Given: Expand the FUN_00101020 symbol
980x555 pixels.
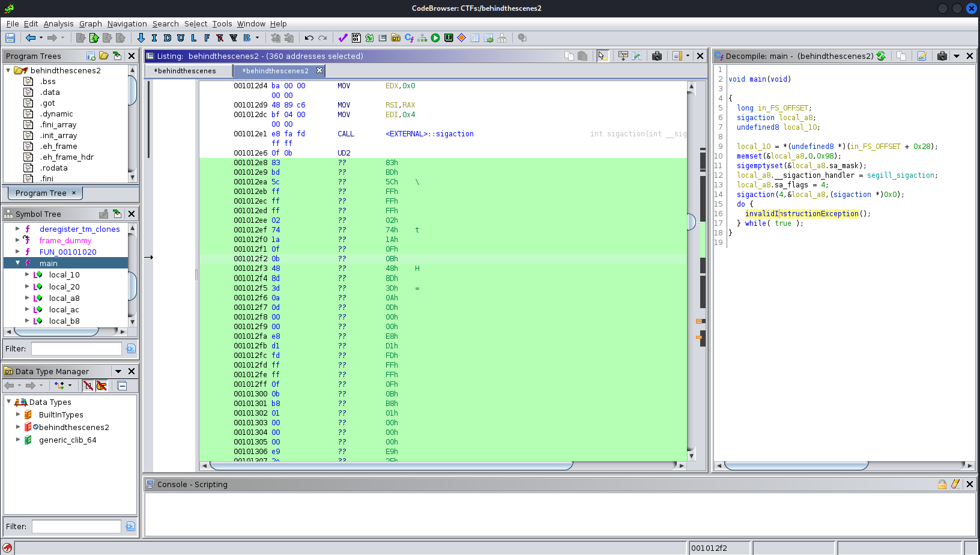Looking at the screenshot, I should click(x=17, y=252).
